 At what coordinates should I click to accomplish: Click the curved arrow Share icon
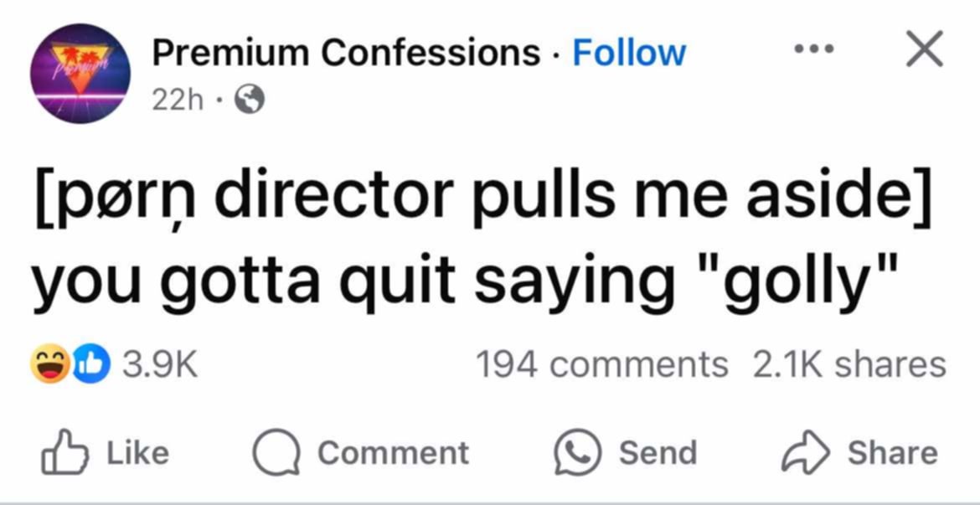click(803, 453)
